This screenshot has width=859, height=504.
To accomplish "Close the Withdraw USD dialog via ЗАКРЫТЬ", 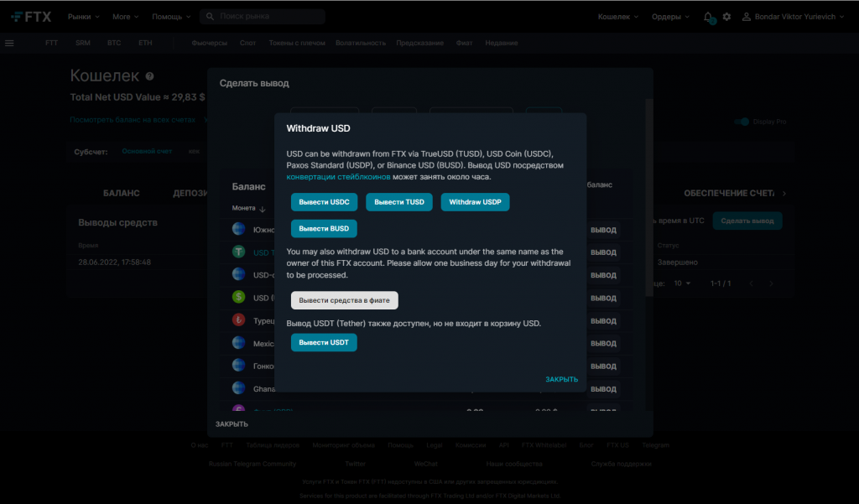I will point(561,379).
